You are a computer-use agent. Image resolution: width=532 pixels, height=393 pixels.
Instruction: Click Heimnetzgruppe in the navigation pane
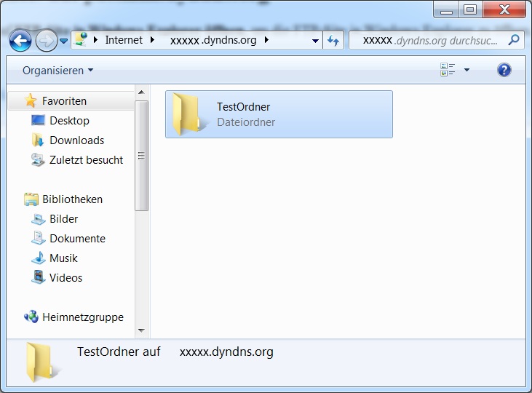click(x=82, y=317)
